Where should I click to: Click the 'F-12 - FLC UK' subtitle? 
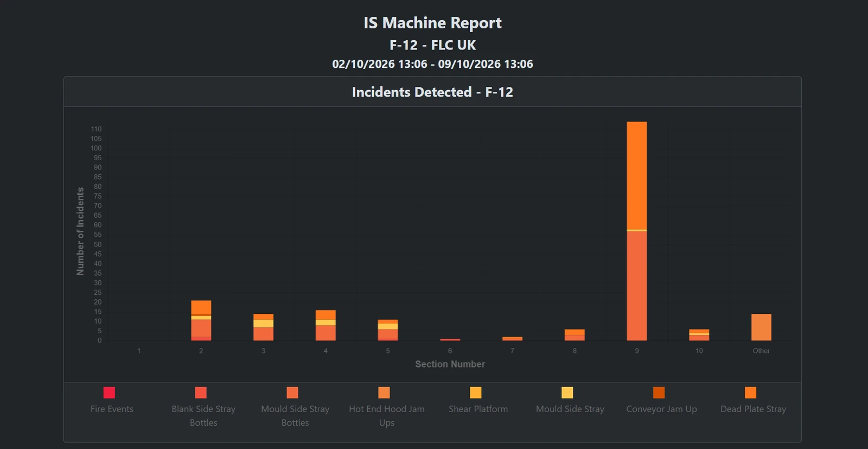[432, 45]
